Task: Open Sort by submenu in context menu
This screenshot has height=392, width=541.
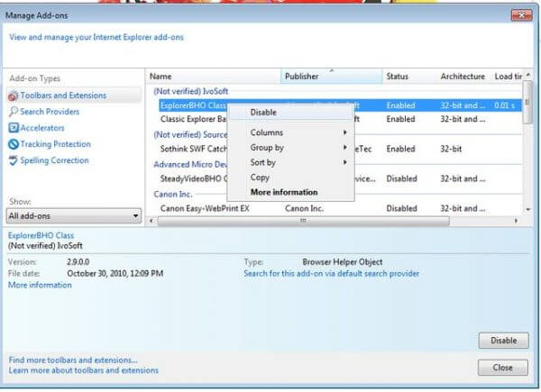Action: 290,162
